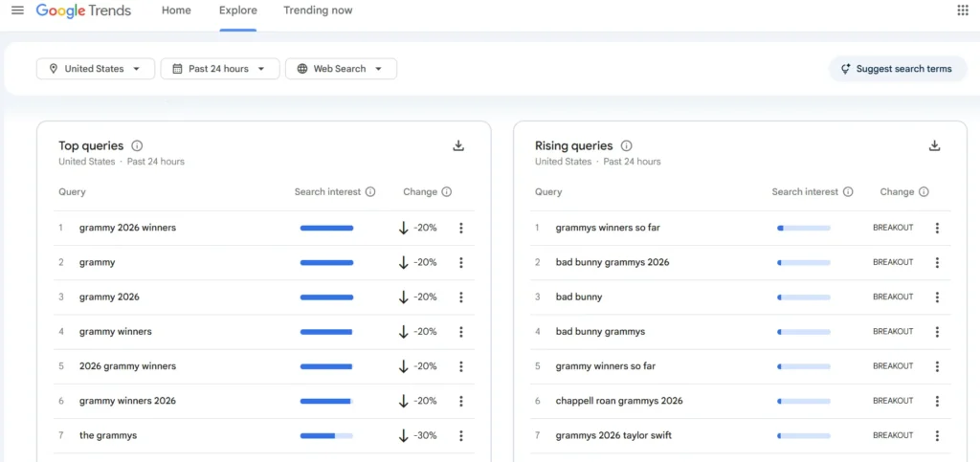Show info about Top queries heading
The image size is (980, 462).
click(x=137, y=146)
